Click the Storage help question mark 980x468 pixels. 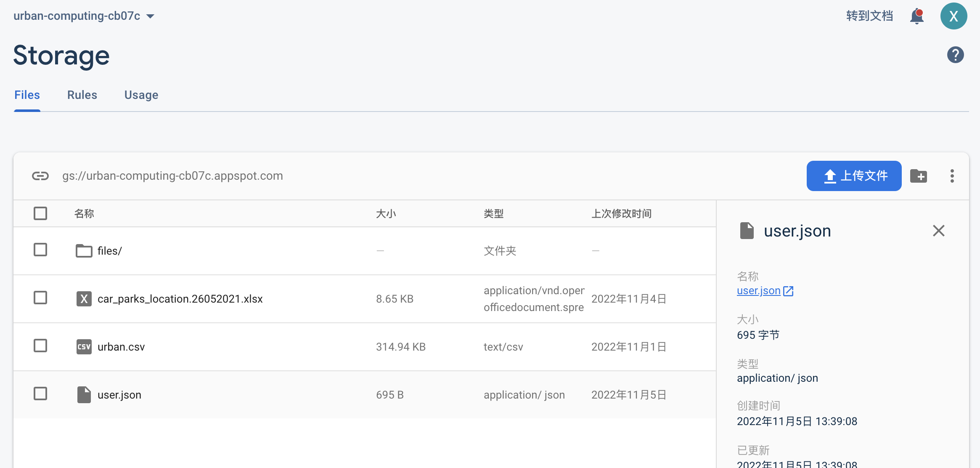956,54
